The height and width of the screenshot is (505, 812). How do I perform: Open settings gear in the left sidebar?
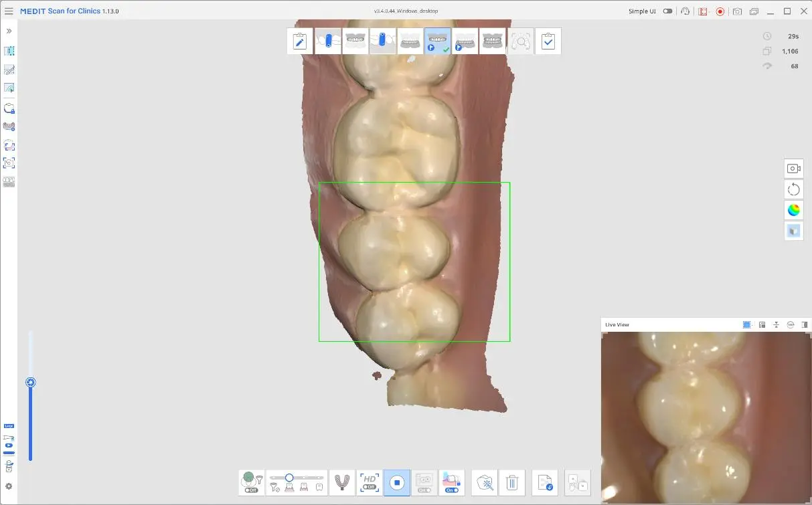click(x=9, y=486)
